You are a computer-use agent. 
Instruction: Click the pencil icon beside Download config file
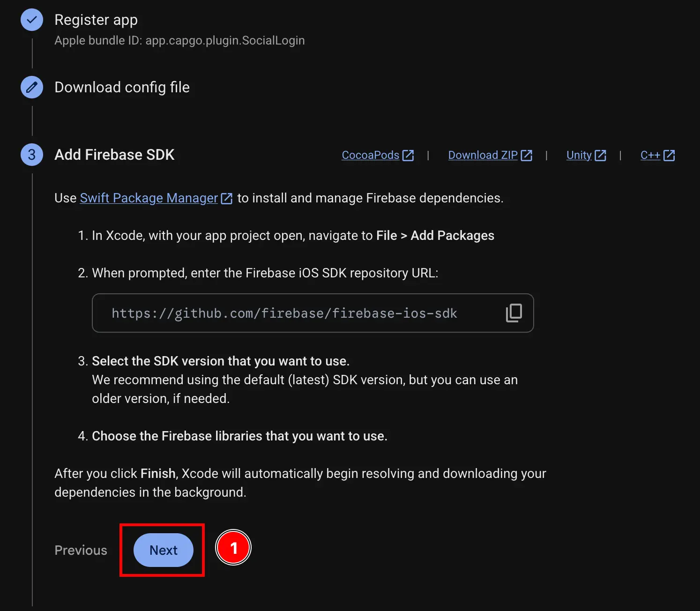(x=31, y=87)
